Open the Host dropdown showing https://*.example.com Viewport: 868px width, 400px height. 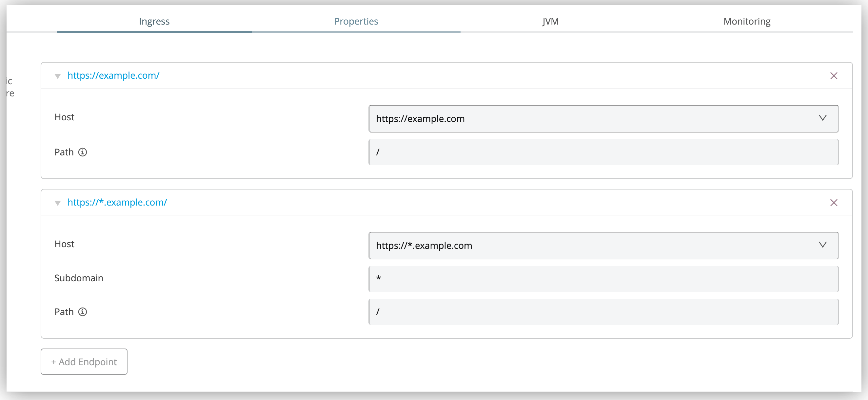click(x=603, y=245)
